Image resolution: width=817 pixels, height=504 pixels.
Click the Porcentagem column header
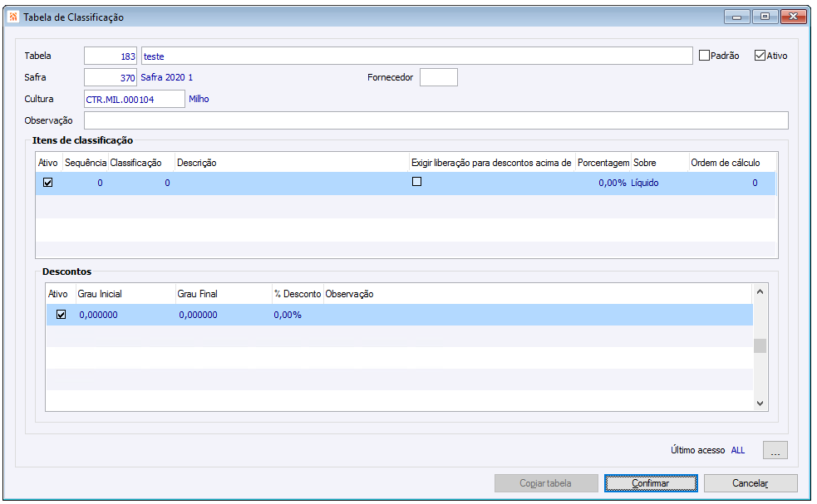click(x=603, y=163)
